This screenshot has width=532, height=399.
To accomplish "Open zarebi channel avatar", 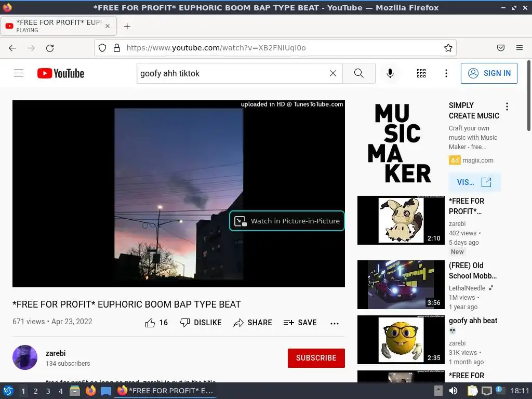I will 25,357.
